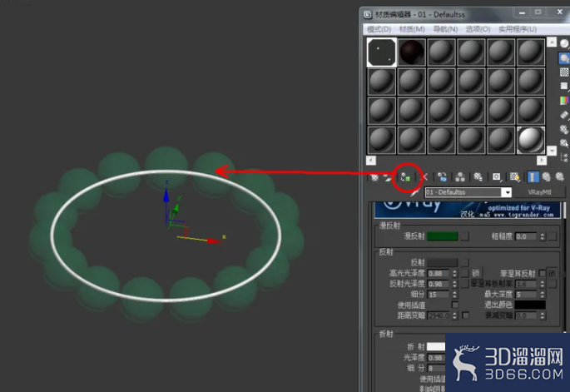Open 选项(O) menu

click(x=478, y=29)
